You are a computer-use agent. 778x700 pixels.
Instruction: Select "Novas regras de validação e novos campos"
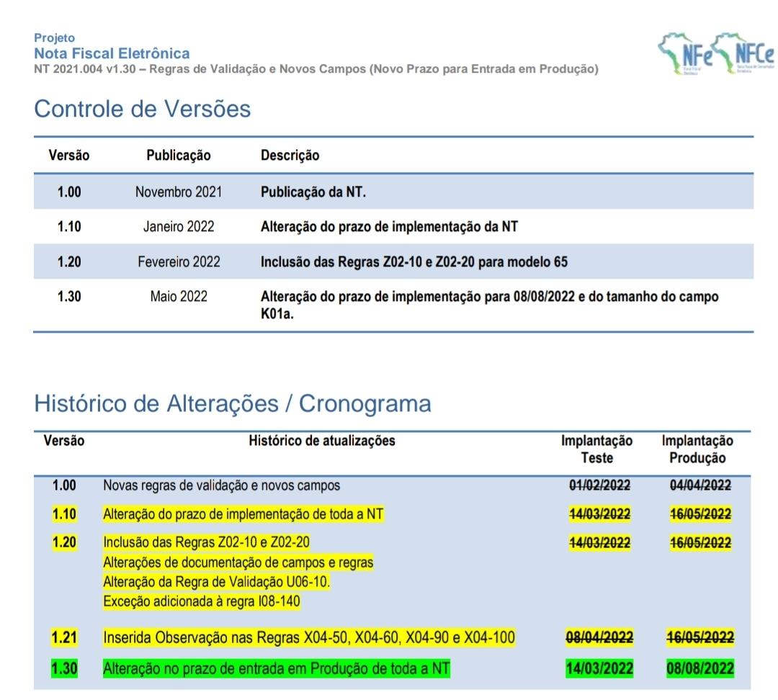point(222,485)
